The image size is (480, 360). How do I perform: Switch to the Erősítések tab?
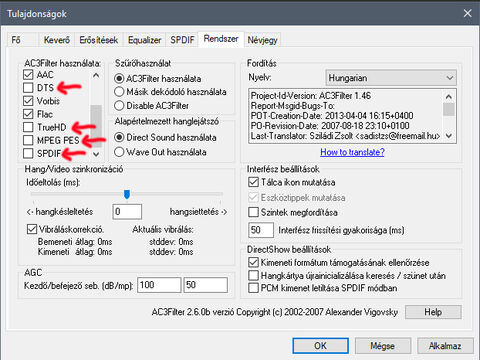[x=99, y=40]
